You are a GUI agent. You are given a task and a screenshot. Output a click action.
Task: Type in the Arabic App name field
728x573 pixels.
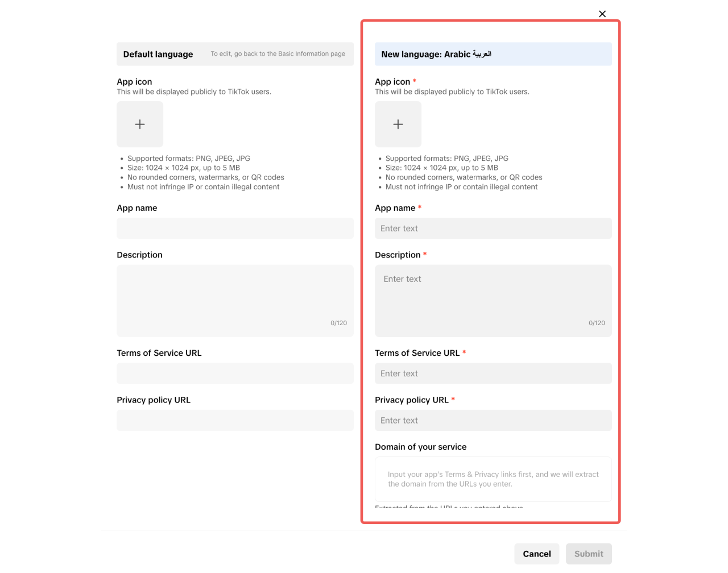tap(493, 229)
